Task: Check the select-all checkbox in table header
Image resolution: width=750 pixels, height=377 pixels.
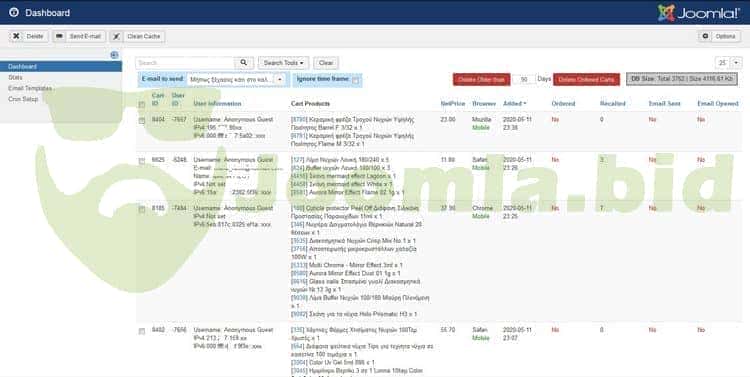Action: (x=142, y=105)
